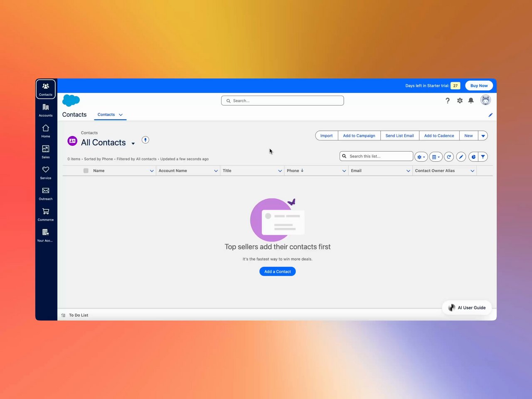Viewport: 532px width, 399px height.
Task: Open the All Contacts list view dropdown
Action: [x=133, y=143]
